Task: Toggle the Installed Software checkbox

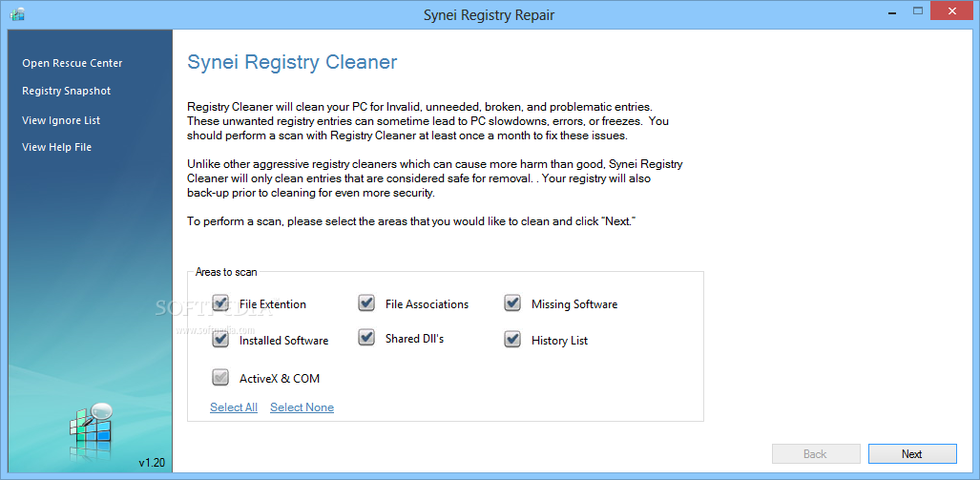Action: coord(220,340)
